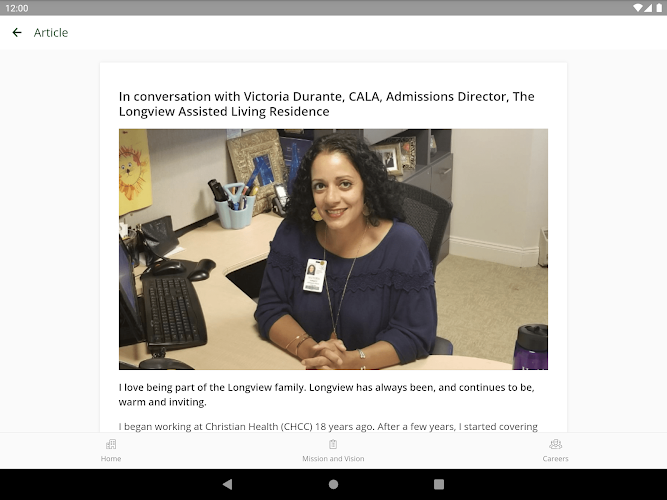
Task: Click the lion drawing in the article photo
Action: (x=134, y=172)
